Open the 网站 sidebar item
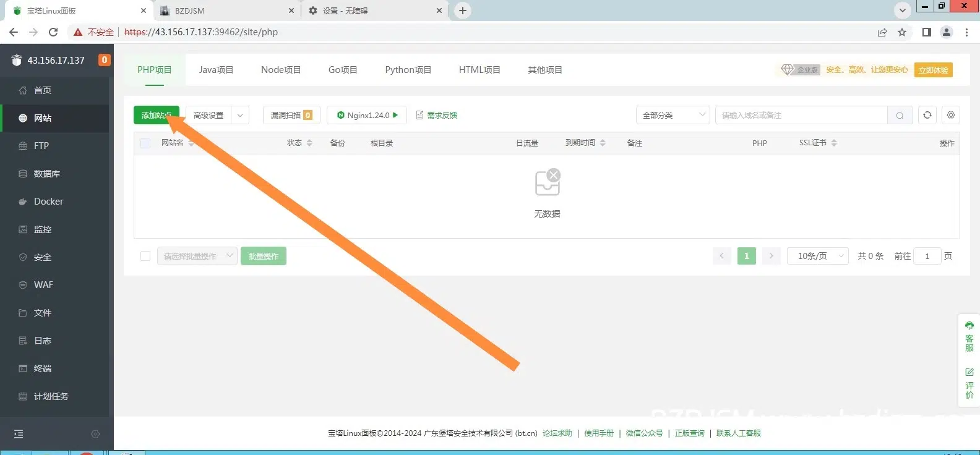The height and width of the screenshot is (455, 980). pyautogui.click(x=54, y=118)
